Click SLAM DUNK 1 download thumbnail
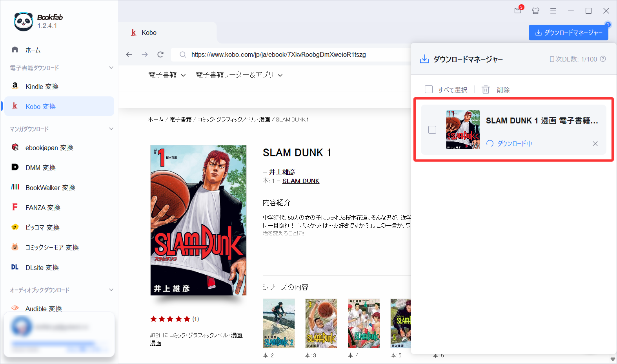The image size is (617, 364). pyautogui.click(x=463, y=130)
